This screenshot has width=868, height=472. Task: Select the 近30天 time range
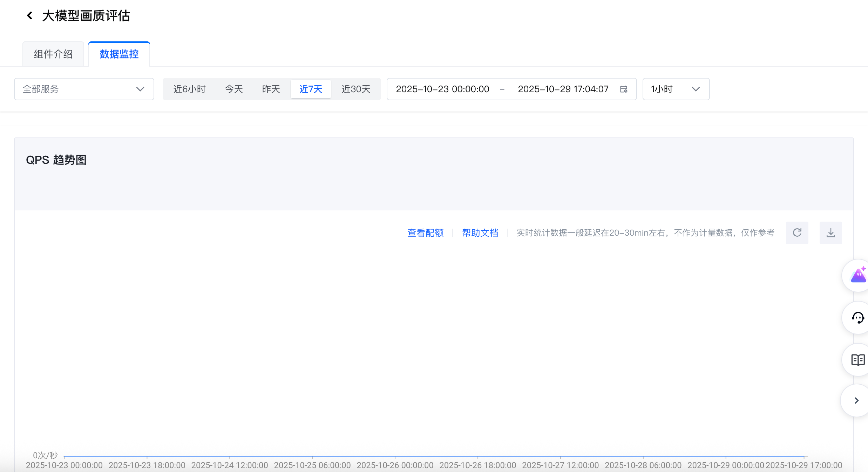coord(356,89)
